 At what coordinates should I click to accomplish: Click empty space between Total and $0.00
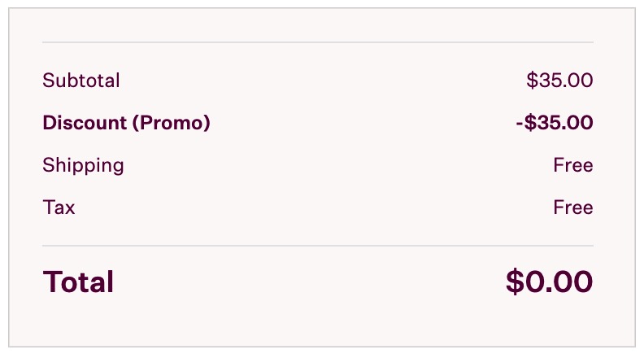[309, 282]
